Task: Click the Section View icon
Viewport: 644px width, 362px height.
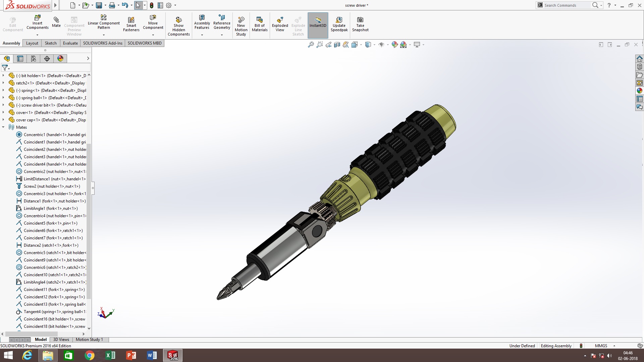Action: point(337,45)
